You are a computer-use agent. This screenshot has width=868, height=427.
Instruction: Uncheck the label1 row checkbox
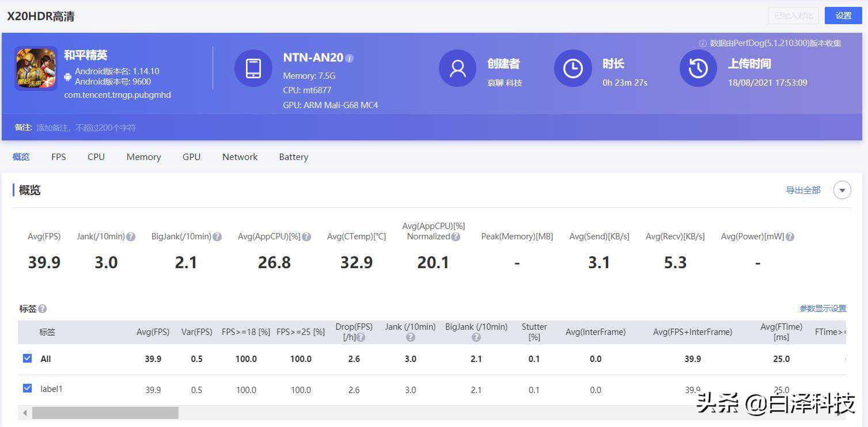click(27, 388)
